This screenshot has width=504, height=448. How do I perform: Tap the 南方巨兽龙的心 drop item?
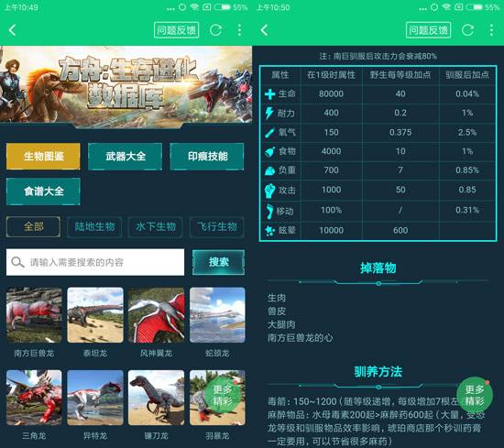coord(300,338)
